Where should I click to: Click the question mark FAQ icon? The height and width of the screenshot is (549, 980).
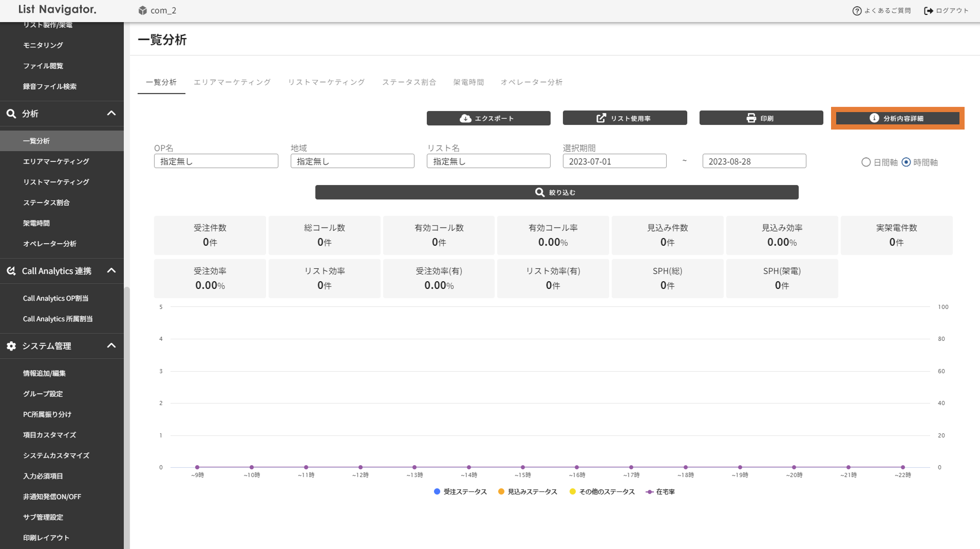point(857,11)
